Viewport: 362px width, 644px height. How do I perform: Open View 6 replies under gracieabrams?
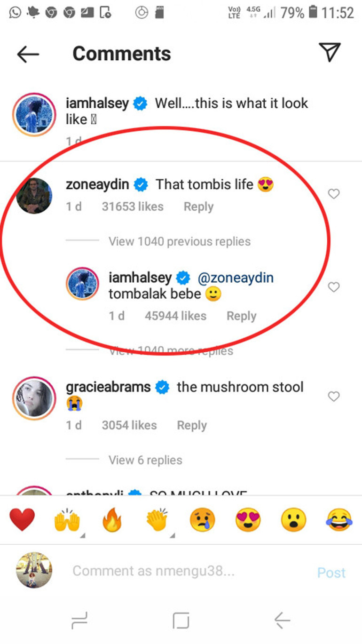tap(147, 460)
